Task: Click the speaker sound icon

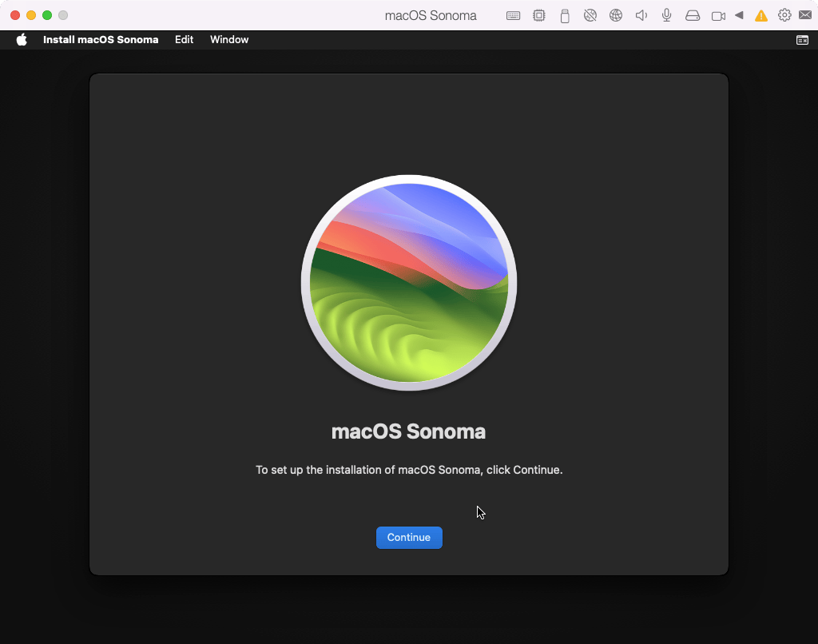Action: pos(641,15)
